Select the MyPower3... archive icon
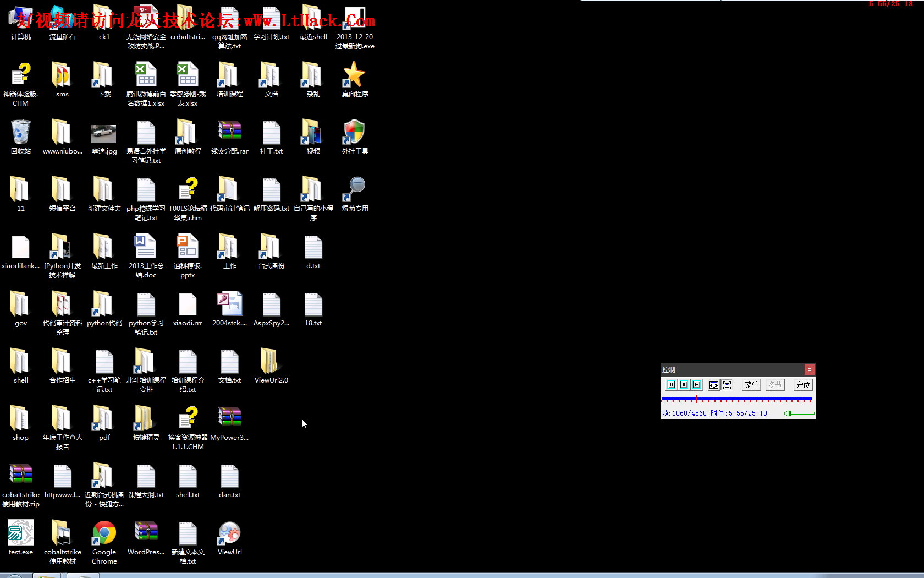 click(x=230, y=423)
